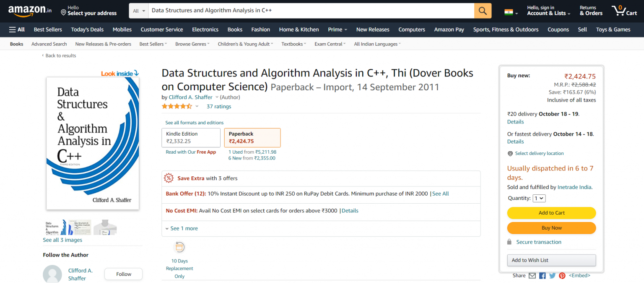Open the India flag language selector
Screen dimensions: 644x283
pyautogui.click(x=511, y=12)
